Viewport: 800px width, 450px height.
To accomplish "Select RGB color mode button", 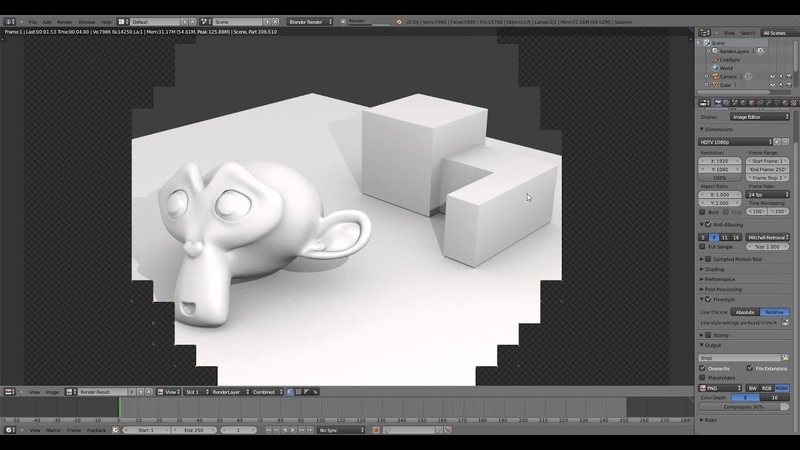I will [x=767, y=388].
